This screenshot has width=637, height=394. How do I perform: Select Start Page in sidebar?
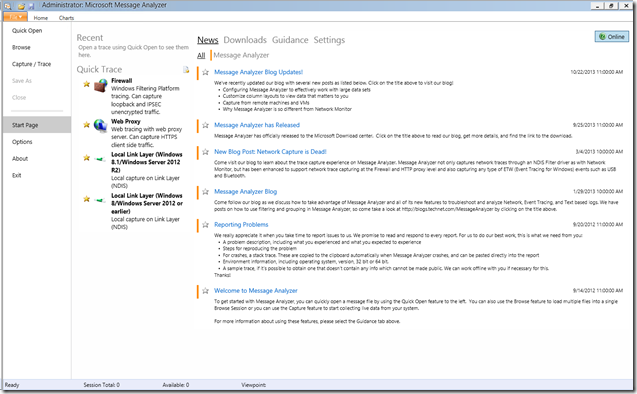pos(37,125)
